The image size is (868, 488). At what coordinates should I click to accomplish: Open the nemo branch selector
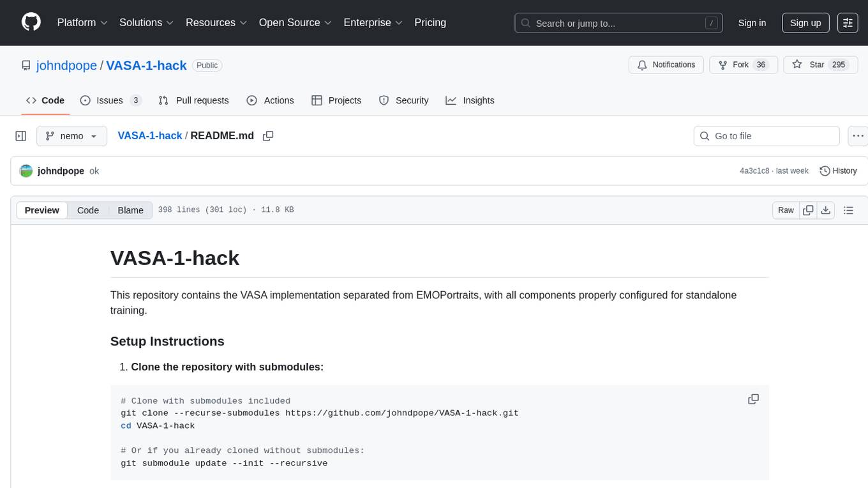71,136
